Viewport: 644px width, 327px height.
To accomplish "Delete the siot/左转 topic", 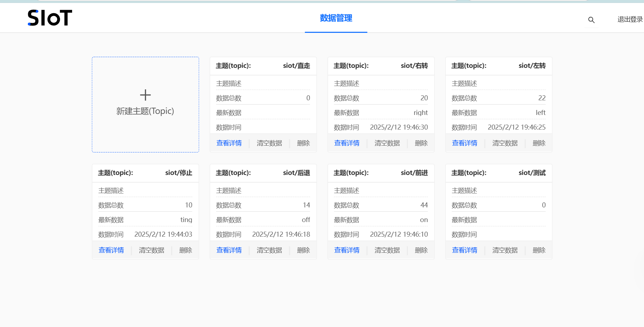I will [539, 143].
